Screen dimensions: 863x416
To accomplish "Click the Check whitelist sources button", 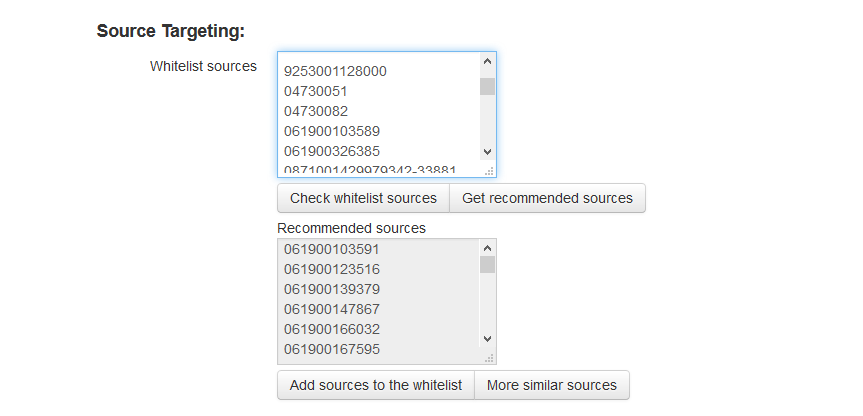I will [363, 198].
